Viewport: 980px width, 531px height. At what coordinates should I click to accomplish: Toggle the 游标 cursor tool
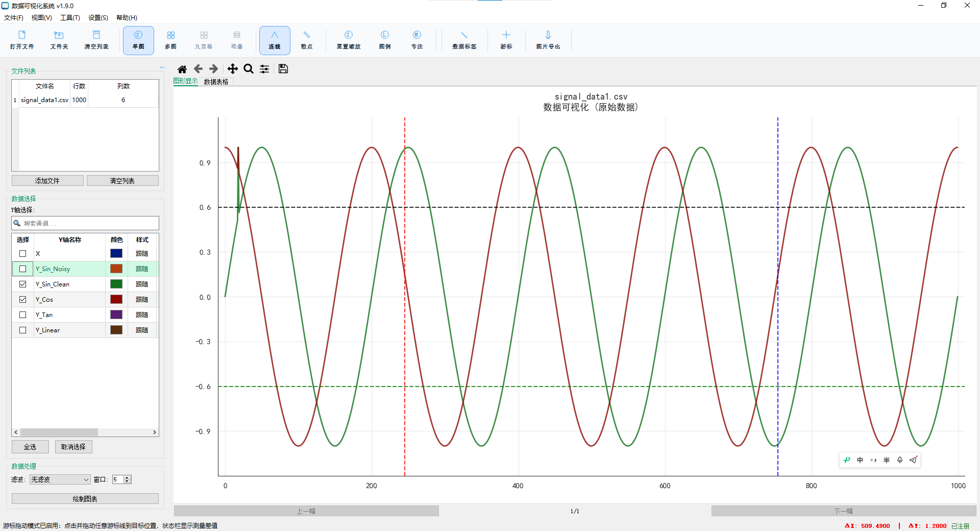pyautogui.click(x=506, y=40)
